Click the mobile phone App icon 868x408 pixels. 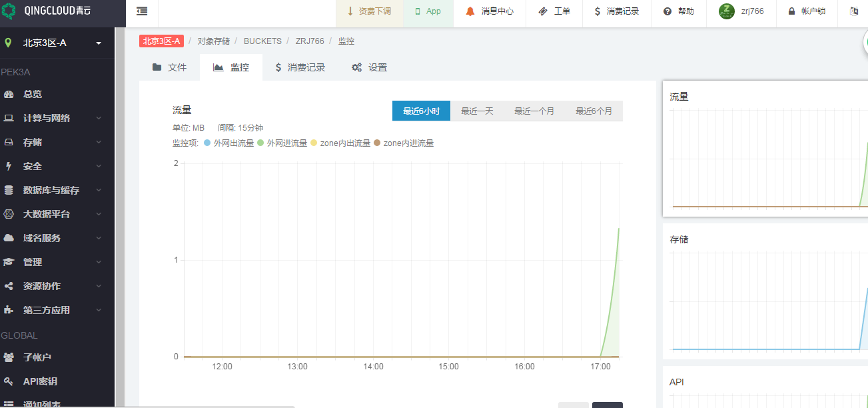tap(418, 11)
